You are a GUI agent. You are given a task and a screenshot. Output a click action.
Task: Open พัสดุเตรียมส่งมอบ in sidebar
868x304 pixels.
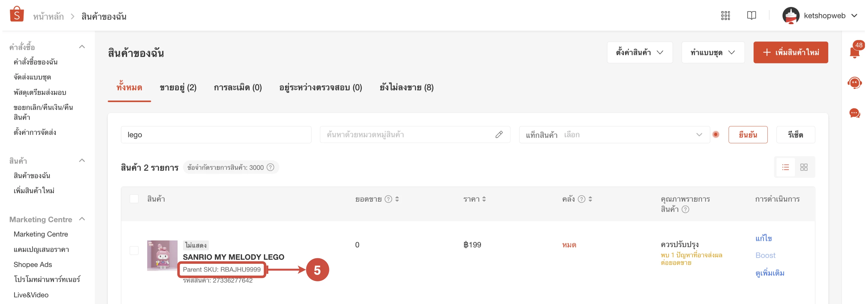[40, 92]
